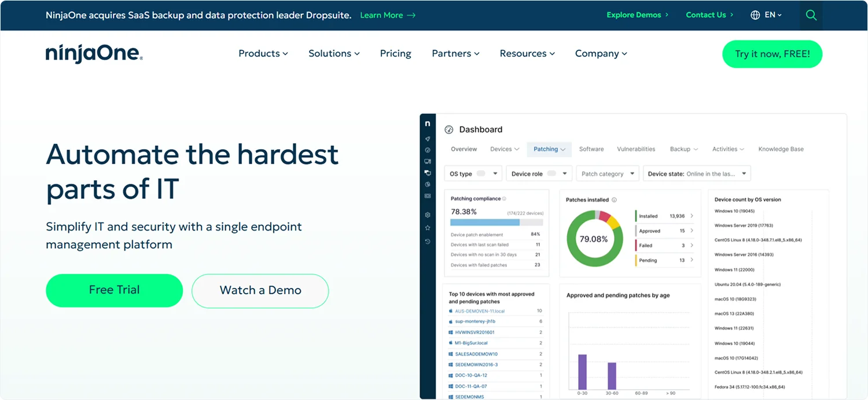Open the Device state dropdown
Viewport: 868px width, 400px height.
[697, 173]
